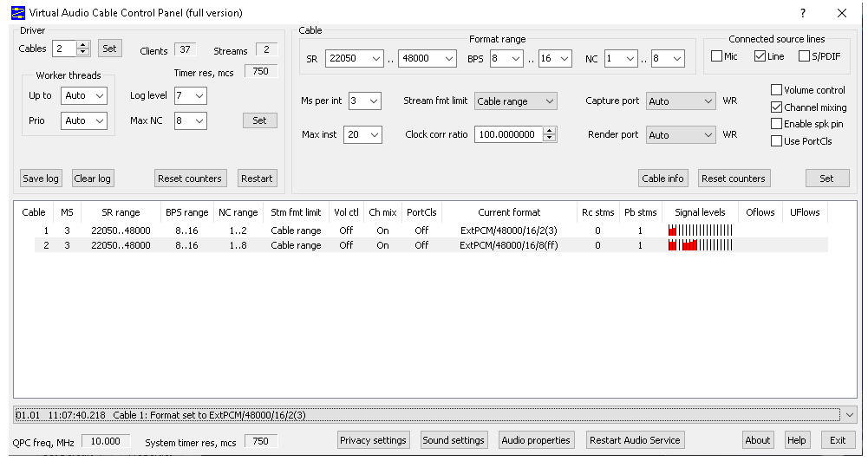This screenshot has height=461, width=868.
Task: Enable the Volume control checkbox
Action: (x=777, y=89)
